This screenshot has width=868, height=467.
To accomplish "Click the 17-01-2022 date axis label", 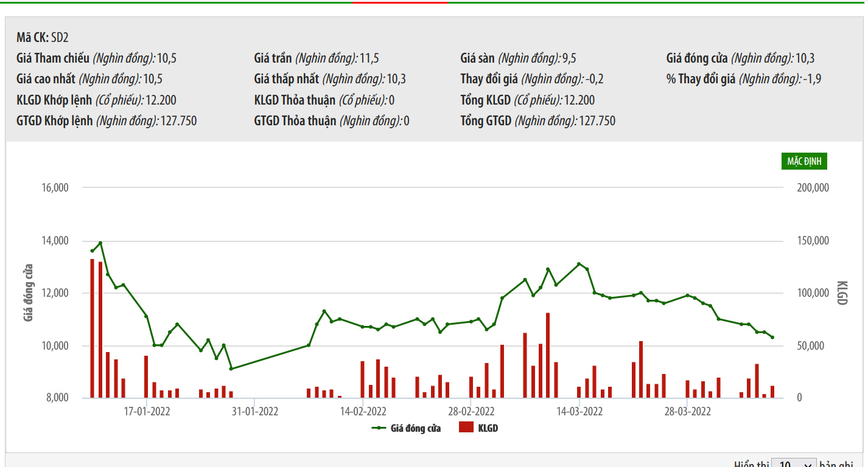I will pos(147,411).
